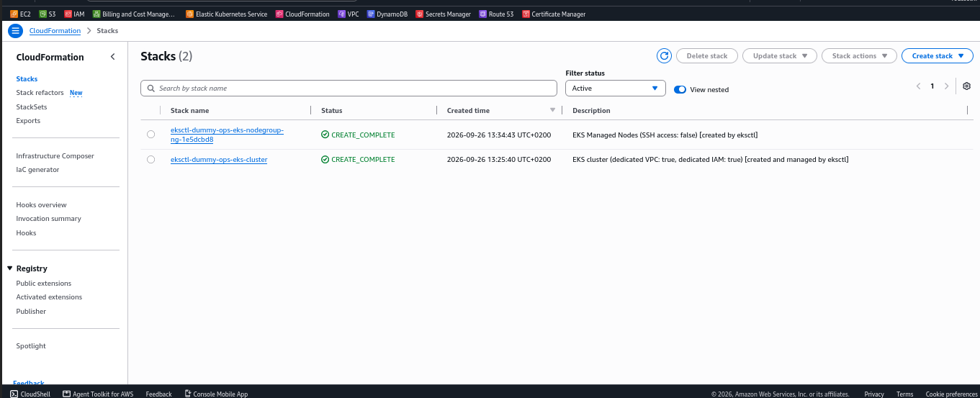Collapse the Registry section

pyautogui.click(x=10, y=268)
